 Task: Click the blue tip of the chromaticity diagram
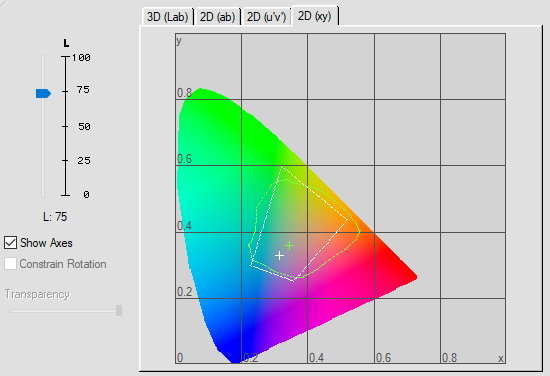coord(234,360)
